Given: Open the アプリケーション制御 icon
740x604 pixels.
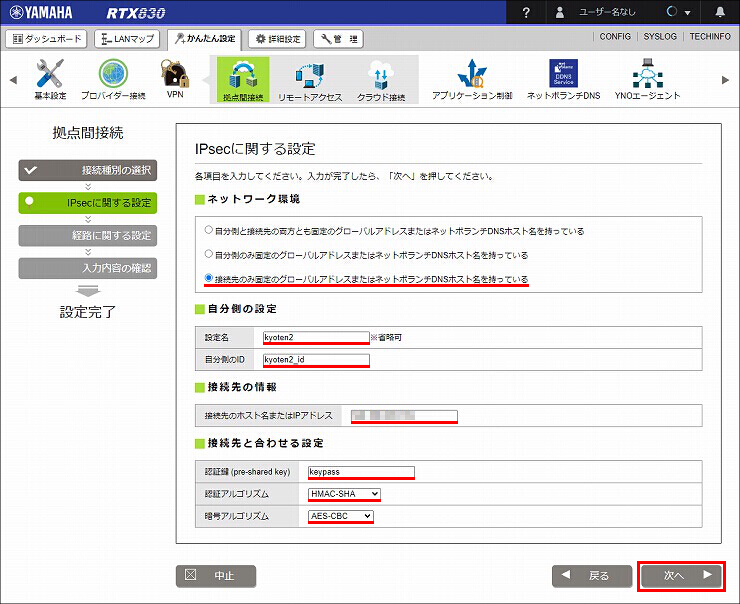Looking at the screenshot, I should coord(472,79).
